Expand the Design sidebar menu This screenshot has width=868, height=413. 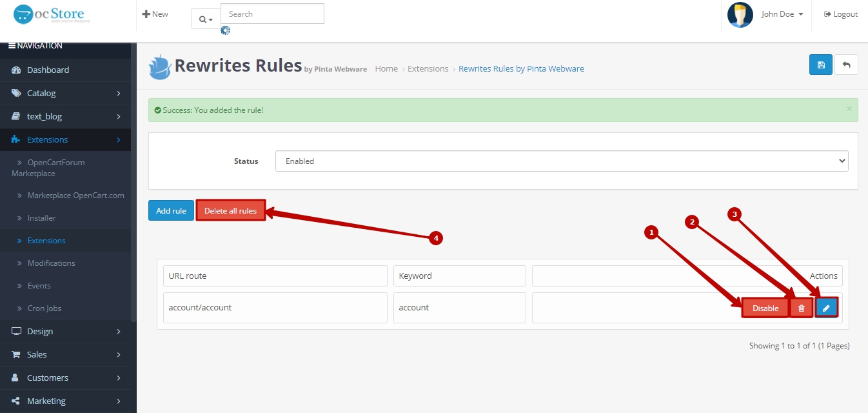pyautogui.click(x=65, y=331)
